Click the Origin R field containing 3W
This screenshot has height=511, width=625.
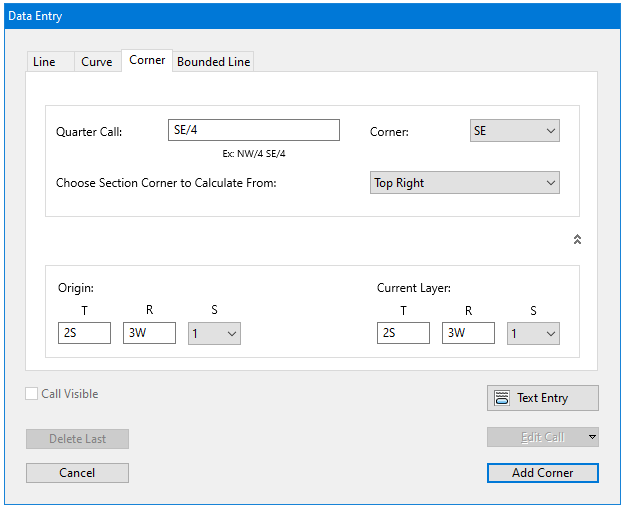coord(149,333)
